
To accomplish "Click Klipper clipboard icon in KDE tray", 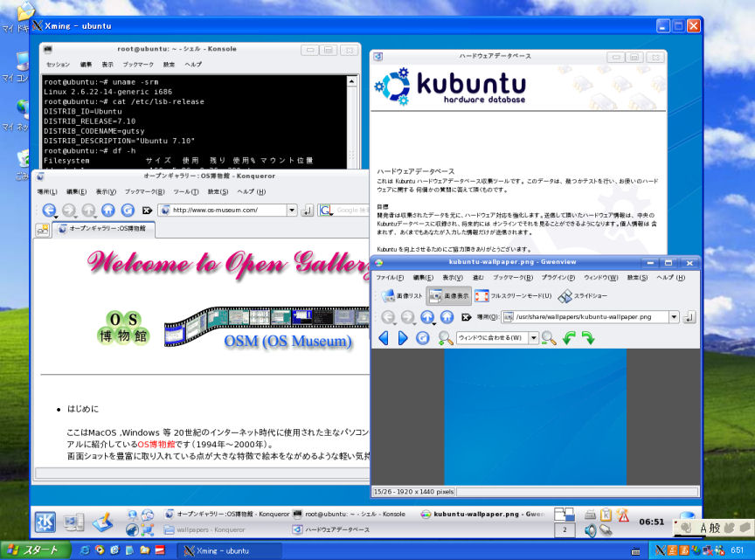I will click(606, 515).
